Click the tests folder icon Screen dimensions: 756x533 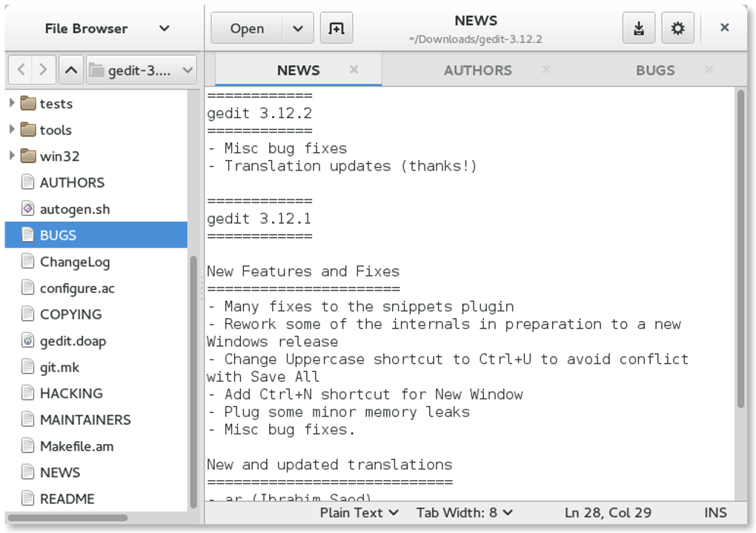[28, 103]
